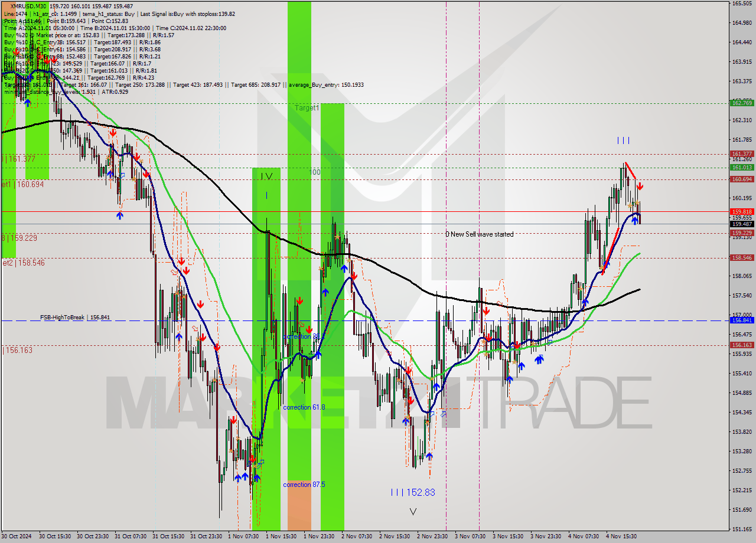Click the 'I I I' wave label near latest high
This screenshot has width=756, height=543.
[x=624, y=140]
